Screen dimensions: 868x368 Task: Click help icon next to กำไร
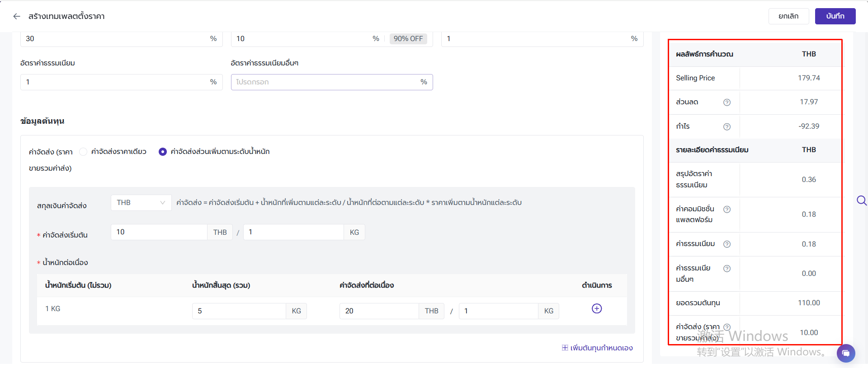click(727, 127)
